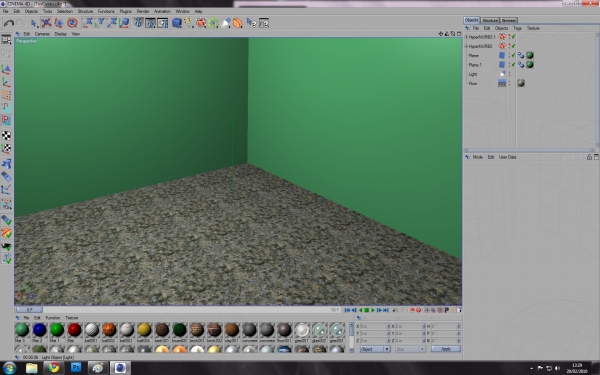Open the Object Manager Tags menu

(x=517, y=28)
